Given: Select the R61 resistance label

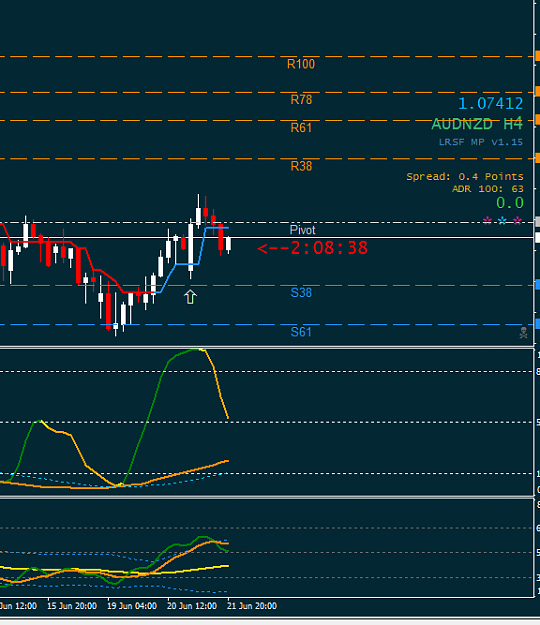Looking at the screenshot, I should pyautogui.click(x=301, y=128).
